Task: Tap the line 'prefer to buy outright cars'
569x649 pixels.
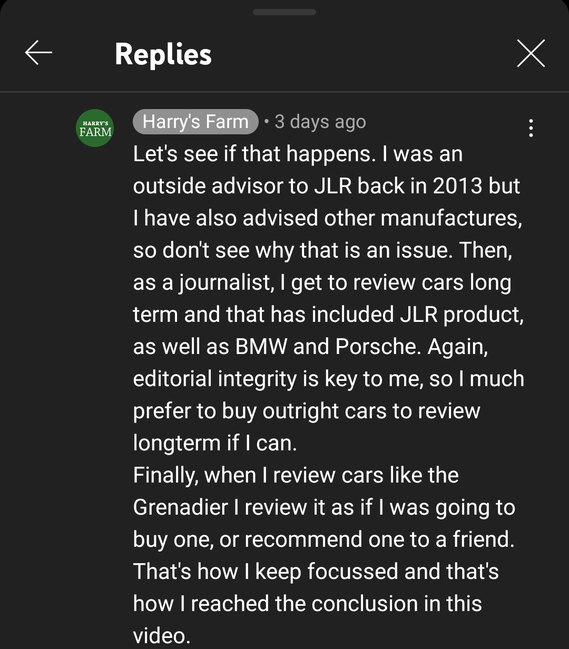Action: pos(307,411)
